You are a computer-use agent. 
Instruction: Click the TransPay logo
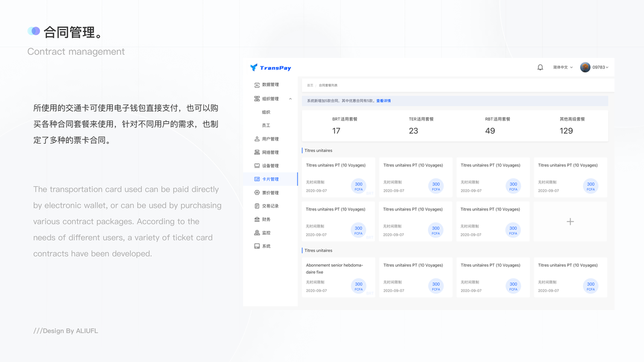pyautogui.click(x=270, y=68)
